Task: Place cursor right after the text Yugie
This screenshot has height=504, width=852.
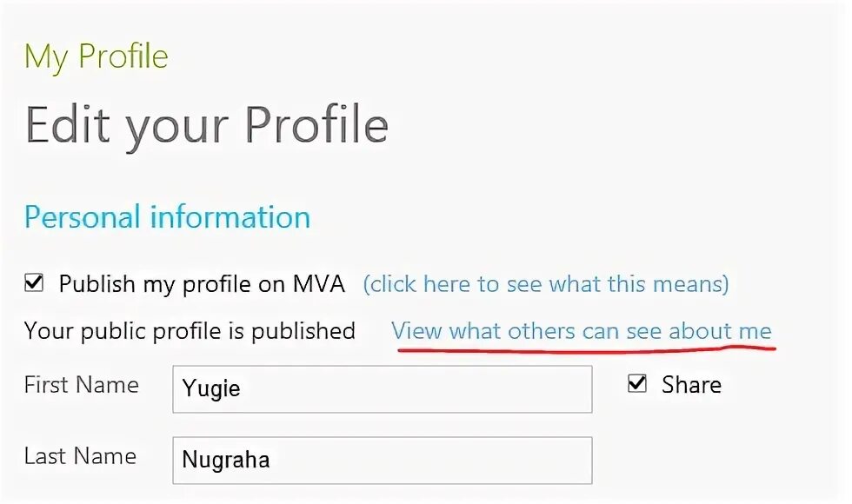Action: (x=243, y=388)
